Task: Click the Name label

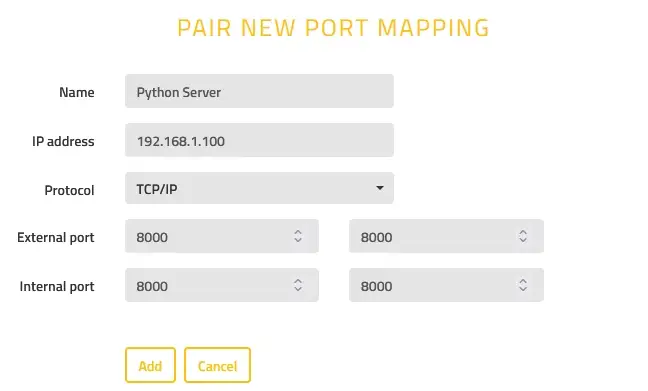Action: pos(76,92)
